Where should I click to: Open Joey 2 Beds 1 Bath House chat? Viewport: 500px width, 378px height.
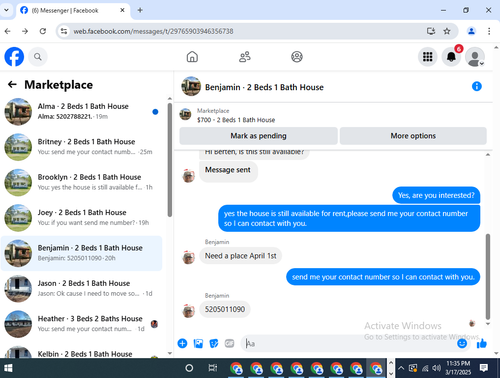coord(82,218)
